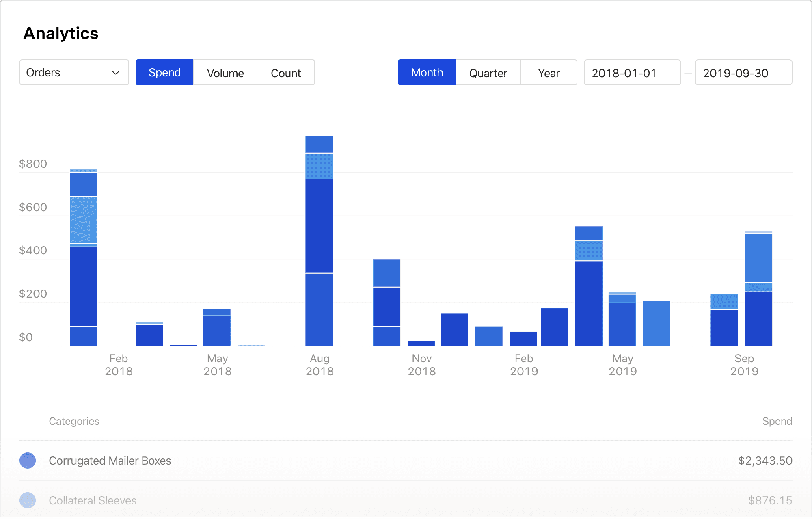812x519 pixels.
Task: Click the Corrugated Mailer Boxes color dot
Action: click(28, 461)
